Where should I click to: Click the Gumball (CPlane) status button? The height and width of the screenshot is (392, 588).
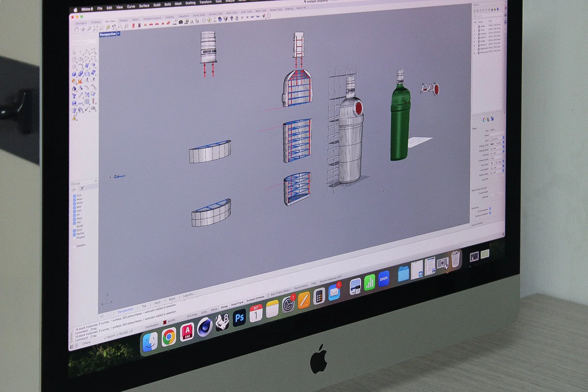tap(255, 298)
